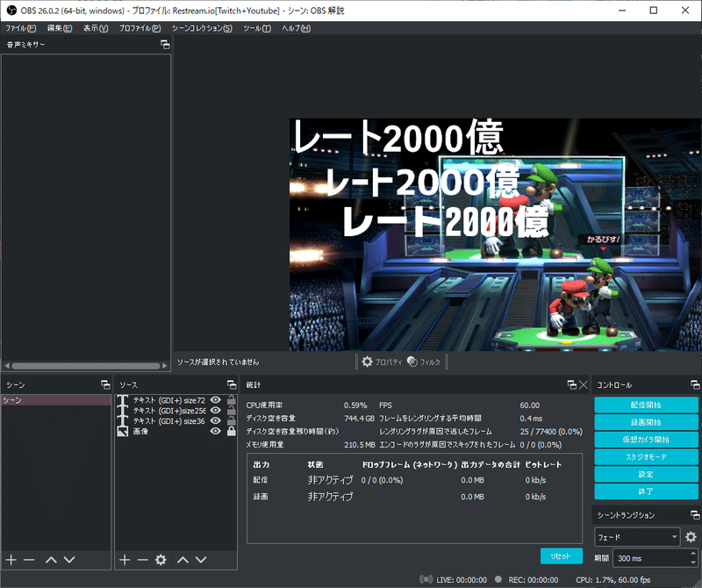The width and height of the screenshot is (702, 588).
Task: Toggle visibility of テキスト (GDI+)size256
Action: click(x=216, y=410)
